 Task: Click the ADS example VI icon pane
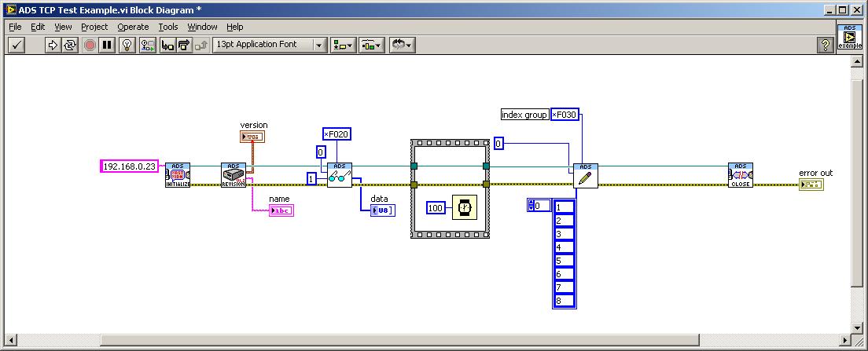(x=849, y=37)
